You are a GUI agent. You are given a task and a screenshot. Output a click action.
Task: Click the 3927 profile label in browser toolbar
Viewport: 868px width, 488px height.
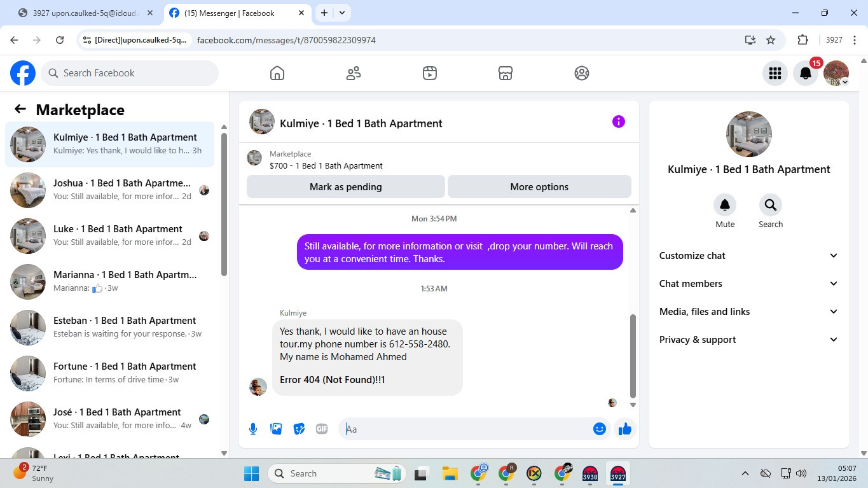pos(834,40)
